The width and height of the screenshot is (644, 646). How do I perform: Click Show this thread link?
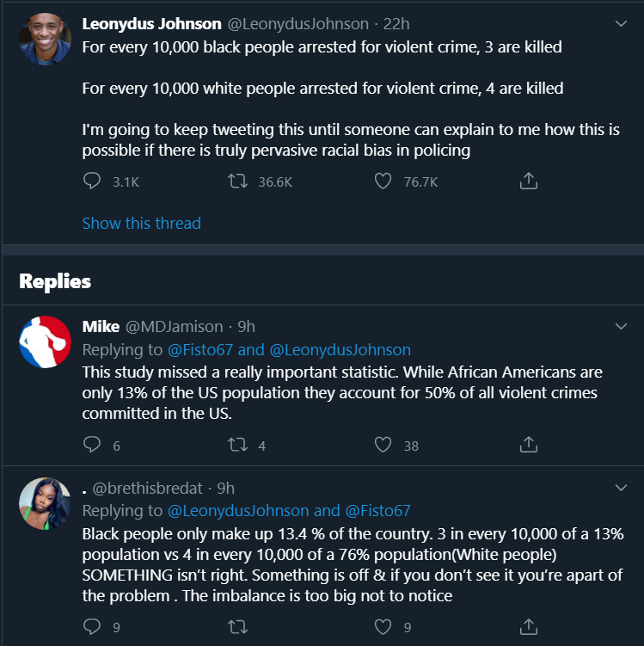pos(141,223)
